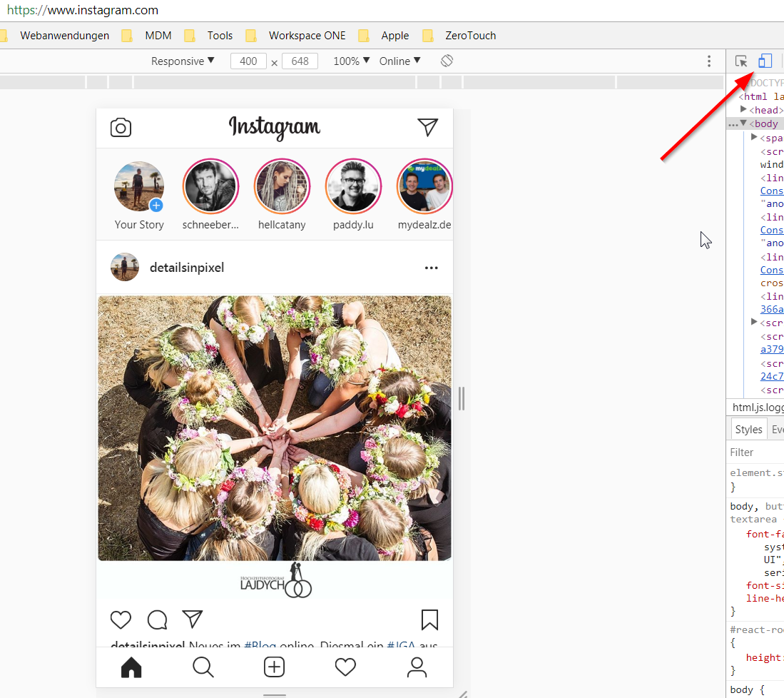784x698 pixels.
Task: Click the viewport width field 400
Action: coord(248,61)
